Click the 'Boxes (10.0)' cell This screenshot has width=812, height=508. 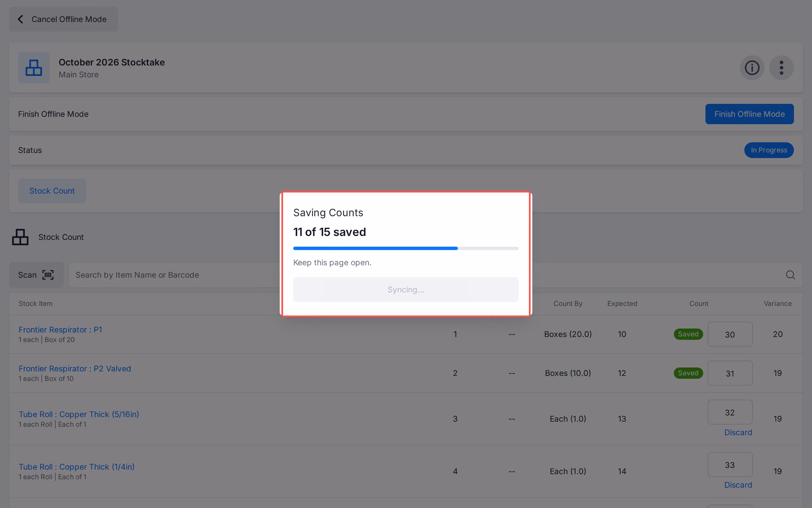click(x=568, y=373)
